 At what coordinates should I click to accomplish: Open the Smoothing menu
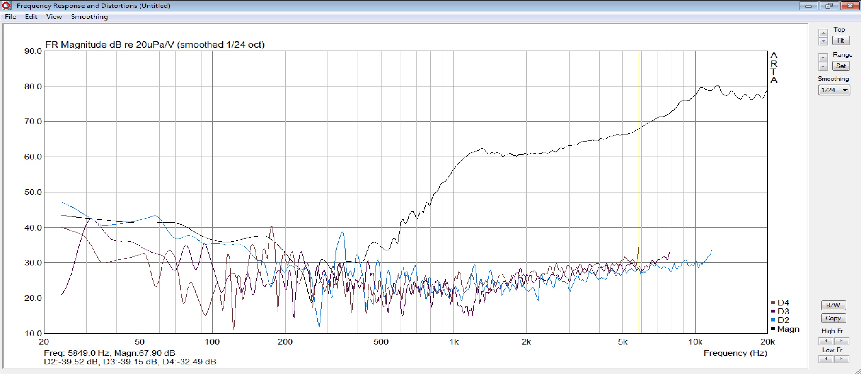point(89,17)
